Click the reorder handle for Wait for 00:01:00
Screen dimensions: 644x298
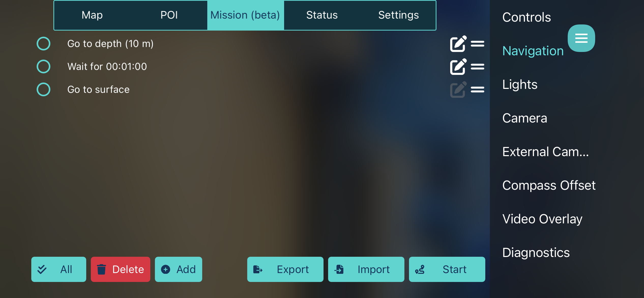coord(478,66)
